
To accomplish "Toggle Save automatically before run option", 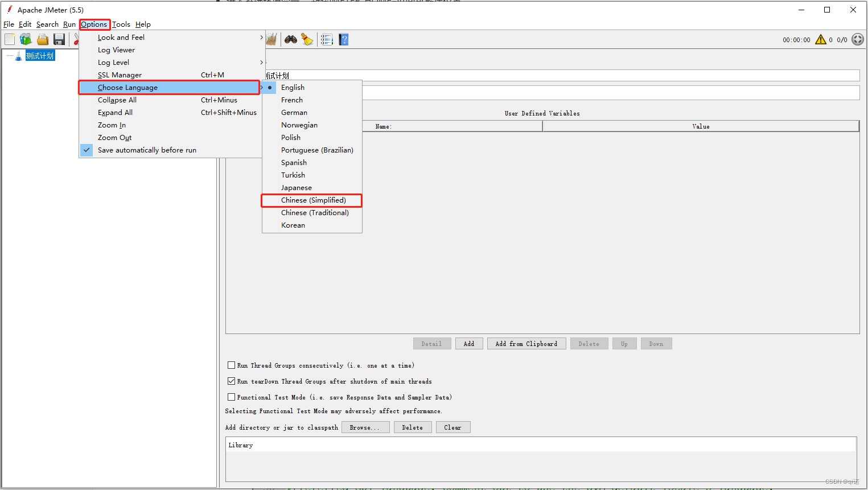I will point(170,150).
